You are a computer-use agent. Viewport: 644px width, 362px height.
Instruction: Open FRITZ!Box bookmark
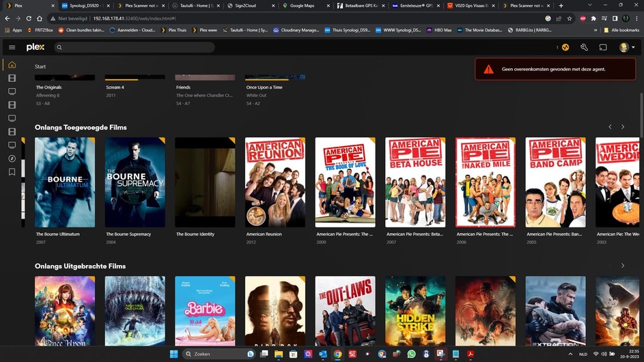[40, 30]
